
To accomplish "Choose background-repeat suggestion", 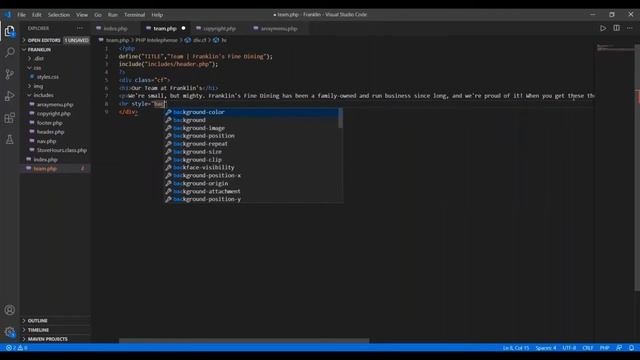I will click(x=251, y=144).
